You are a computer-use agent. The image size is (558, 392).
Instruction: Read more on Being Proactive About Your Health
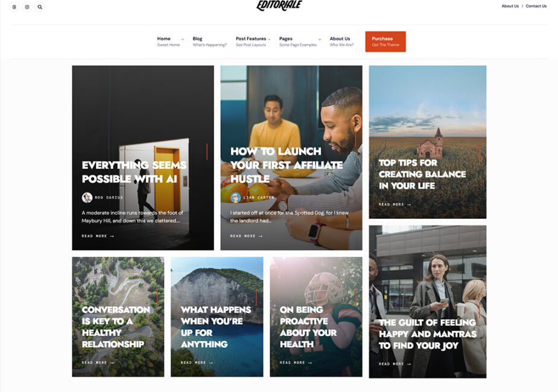point(296,363)
